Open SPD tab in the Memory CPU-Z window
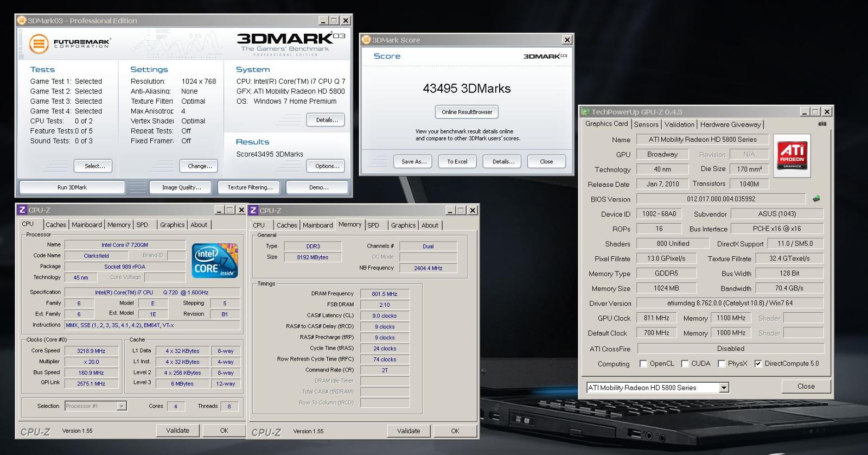 click(373, 225)
